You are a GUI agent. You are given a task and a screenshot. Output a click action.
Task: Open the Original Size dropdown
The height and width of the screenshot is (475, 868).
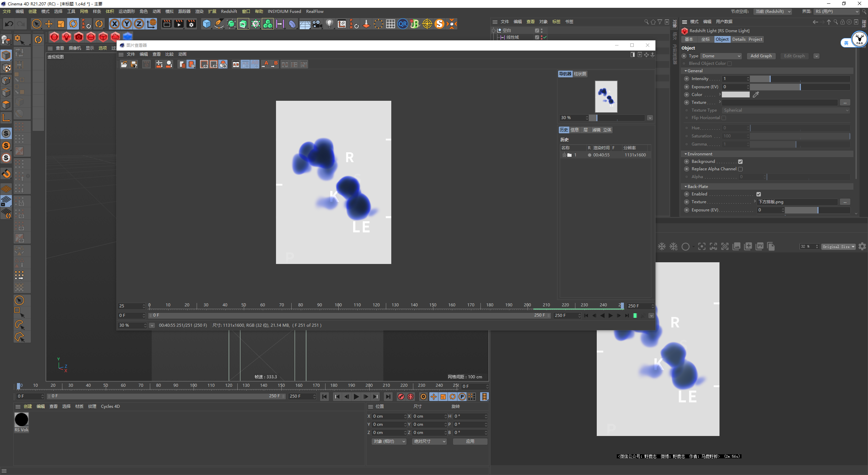[x=838, y=247]
